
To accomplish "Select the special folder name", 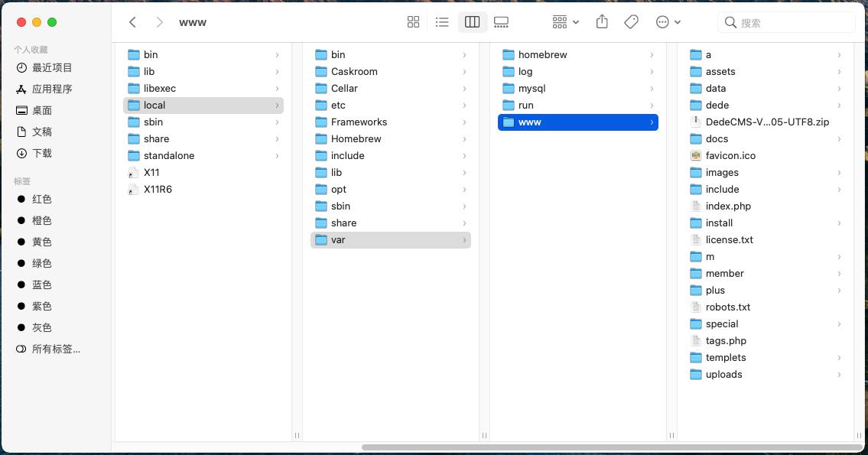I will pos(722,324).
